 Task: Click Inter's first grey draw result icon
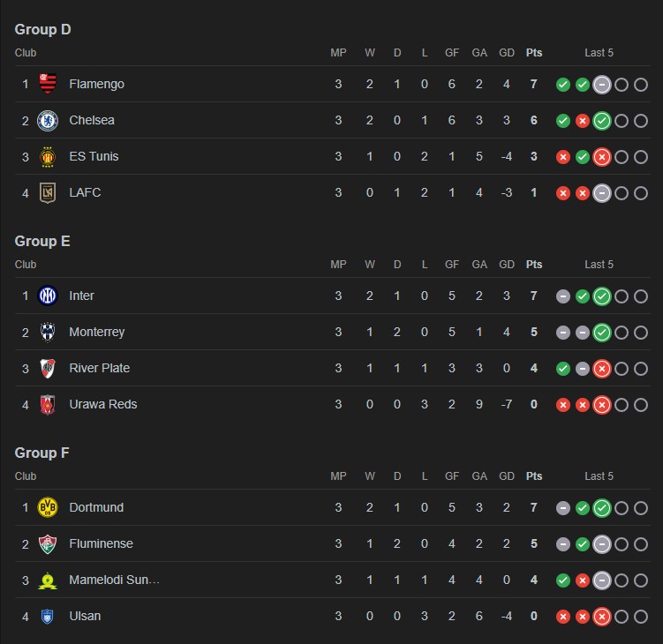[x=562, y=296]
